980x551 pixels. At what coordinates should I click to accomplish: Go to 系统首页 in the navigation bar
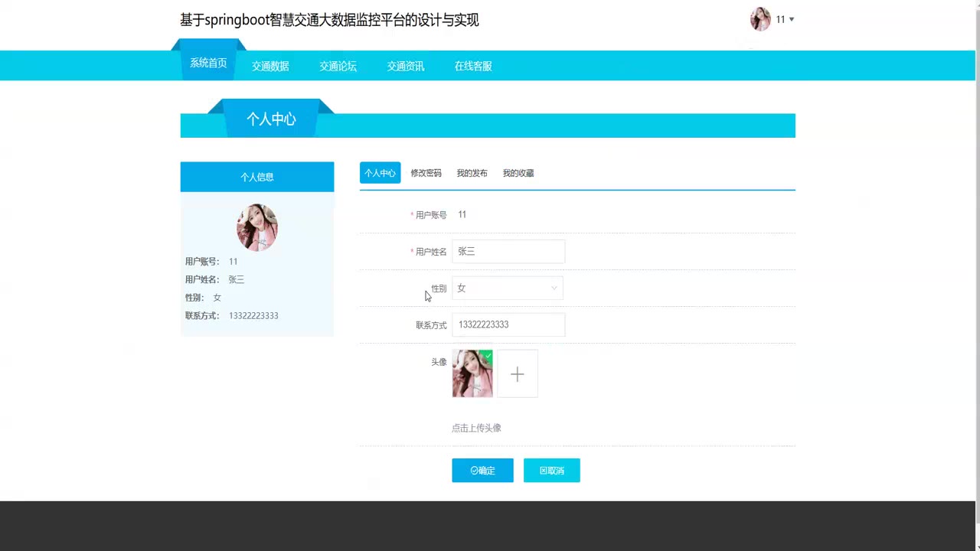(x=208, y=64)
